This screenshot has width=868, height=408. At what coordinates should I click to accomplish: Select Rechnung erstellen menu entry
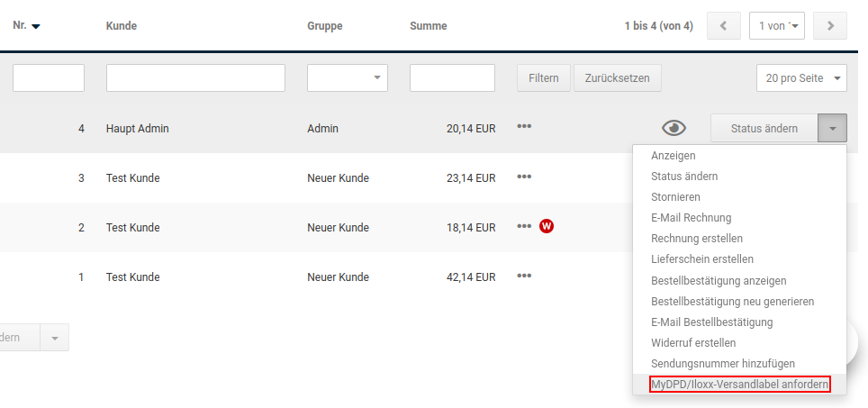697,239
